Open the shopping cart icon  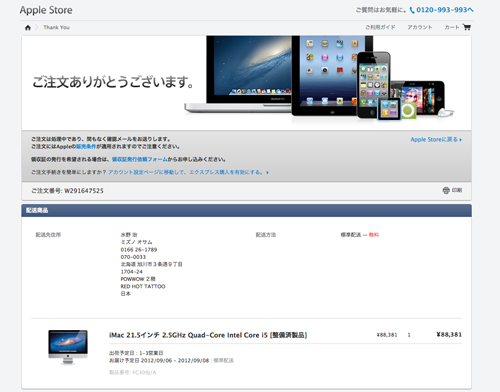tap(467, 27)
